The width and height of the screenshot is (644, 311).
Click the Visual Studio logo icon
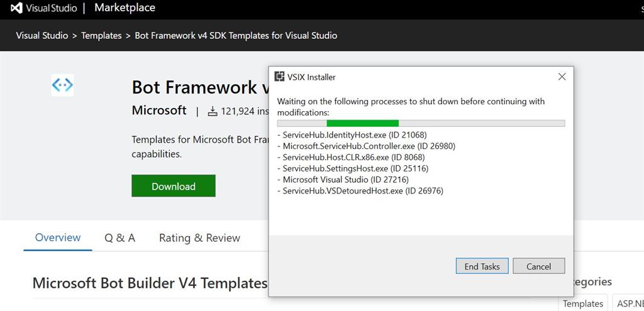16,8
